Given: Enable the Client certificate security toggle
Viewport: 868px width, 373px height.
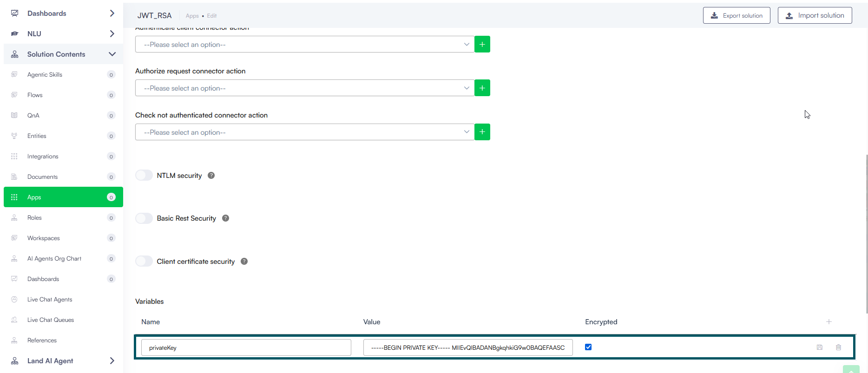Looking at the screenshot, I should tap(144, 261).
